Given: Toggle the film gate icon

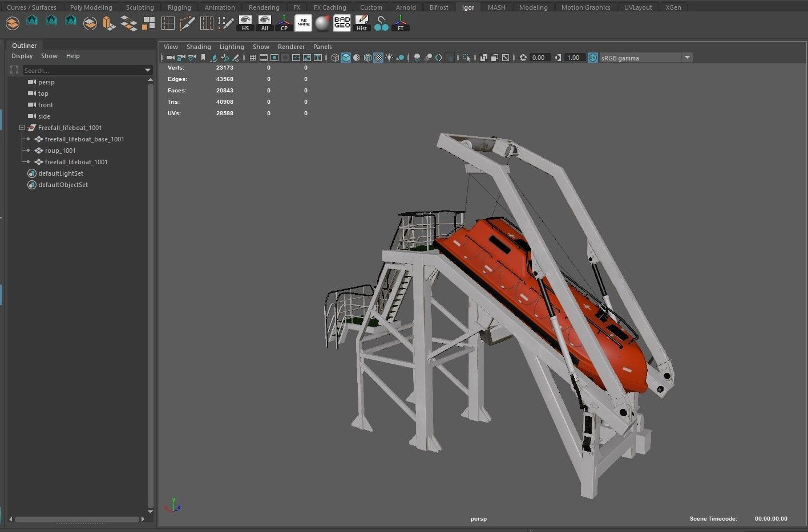Looking at the screenshot, I should pyautogui.click(x=264, y=58).
